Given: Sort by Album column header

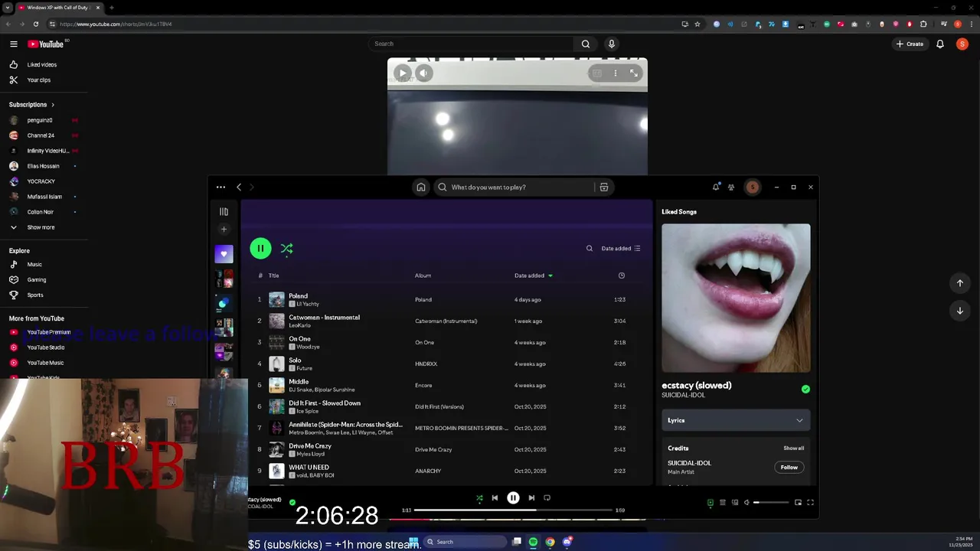Looking at the screenshot, I should tap(423, 275).
